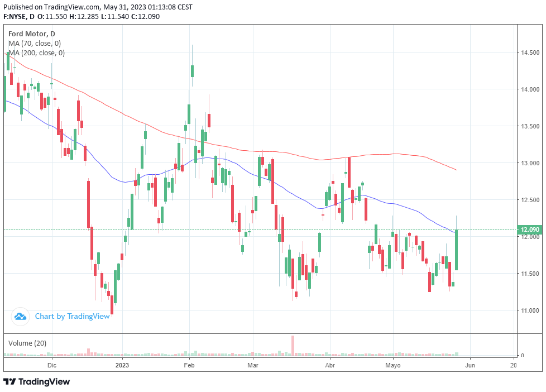Click the TradingView cloud logo icon
546x392 pixels.
(x=20, y=317)
